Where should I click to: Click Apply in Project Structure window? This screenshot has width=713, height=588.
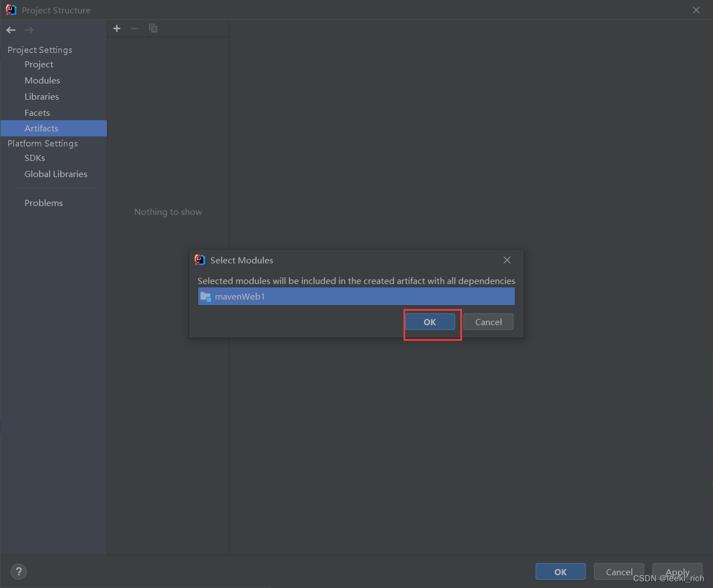(677, 572)
